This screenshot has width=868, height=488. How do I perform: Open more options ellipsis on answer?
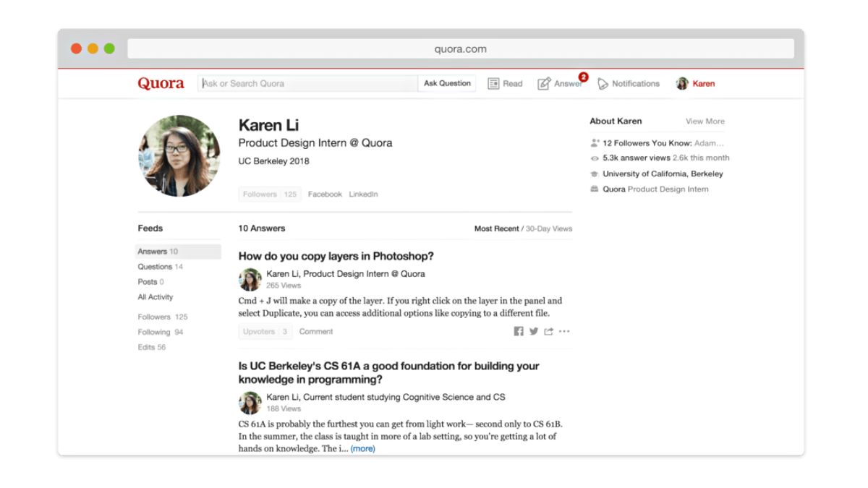pyautogui.click(x=564, y=332)
